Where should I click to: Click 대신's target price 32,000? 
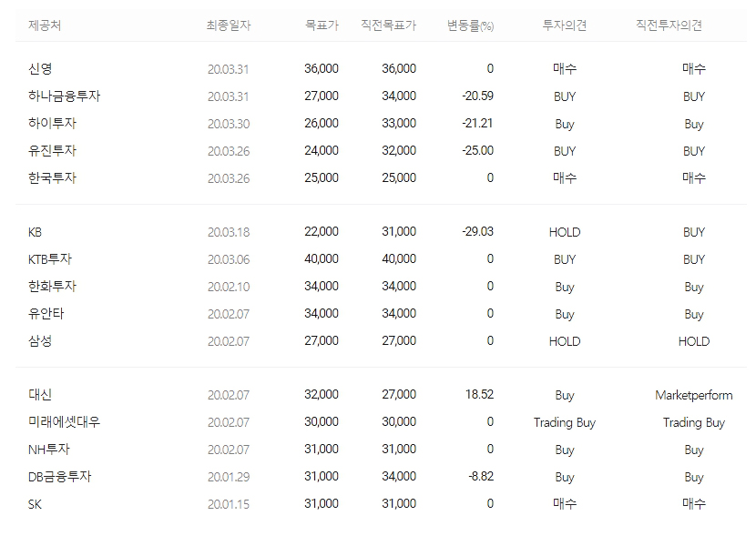322,394
